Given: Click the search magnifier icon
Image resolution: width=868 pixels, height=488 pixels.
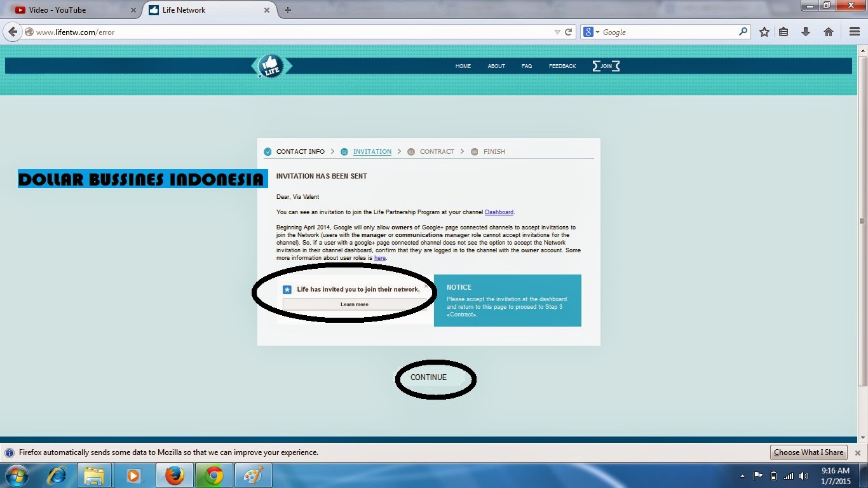Looking at the screenshot, I should point(743,32).
